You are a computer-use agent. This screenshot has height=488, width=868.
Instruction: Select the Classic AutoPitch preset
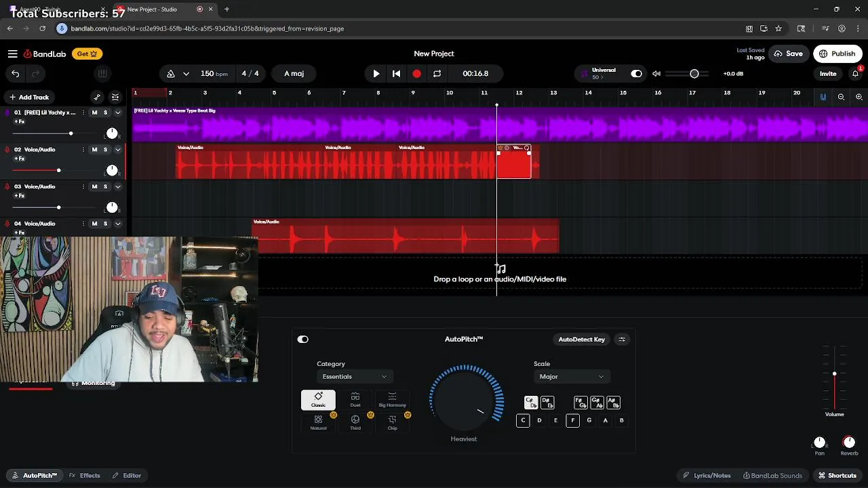[x=318, y=400]
